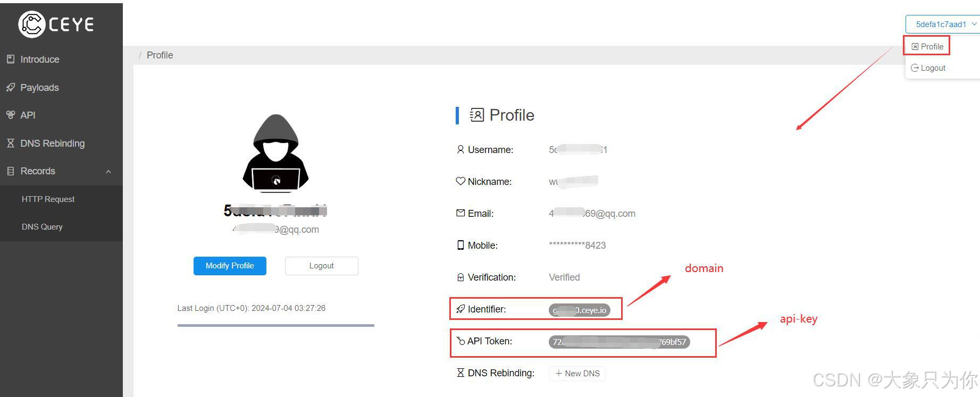The image size is (980, 397).
Task: Choose Logout in the dropdown menu
Action: click(928, 68)
